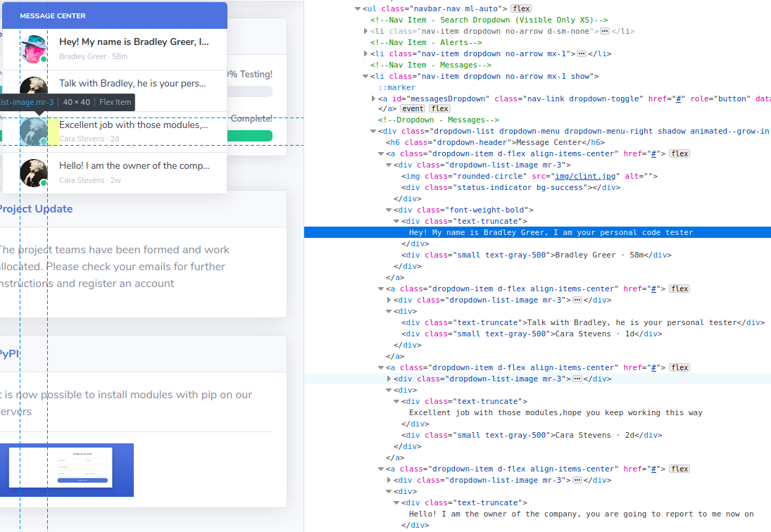The height and width of the screenshot is (532, 771).
Task: Click avatar beside "Excellent job with those modules"
Action: (x=33, y=132)
